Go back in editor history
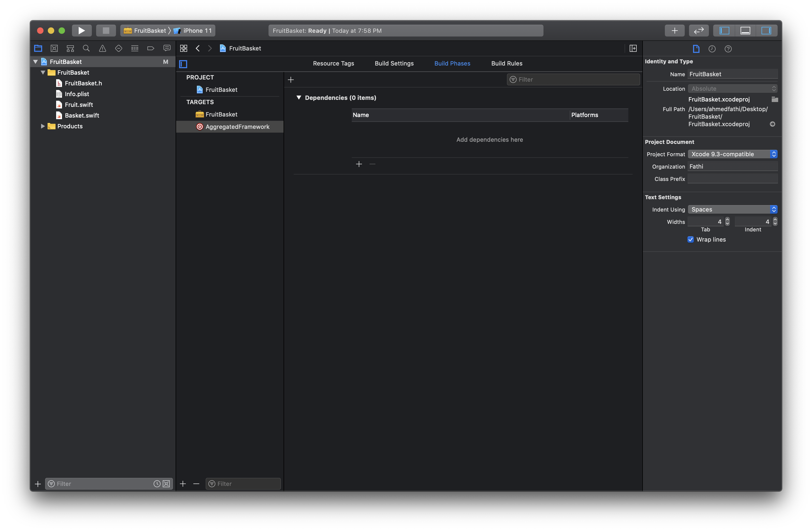Viewport: 812px width, 531px height. 198,48
